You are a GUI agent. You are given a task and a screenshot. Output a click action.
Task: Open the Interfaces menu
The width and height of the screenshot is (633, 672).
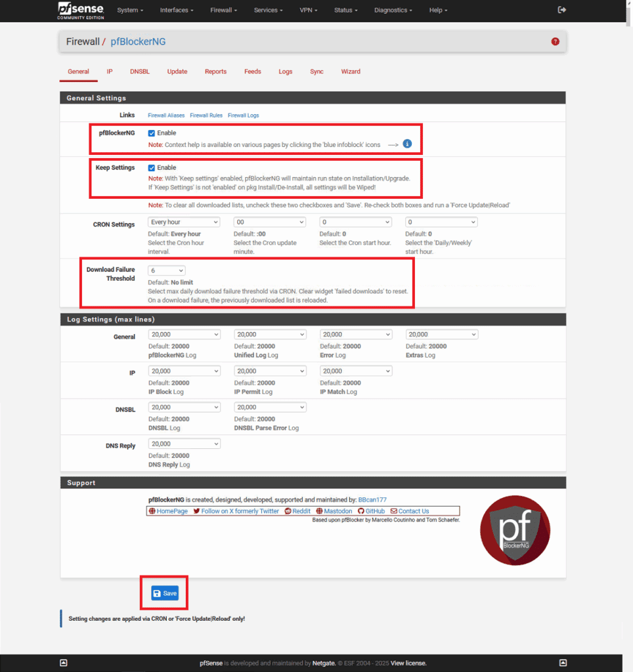177,10
